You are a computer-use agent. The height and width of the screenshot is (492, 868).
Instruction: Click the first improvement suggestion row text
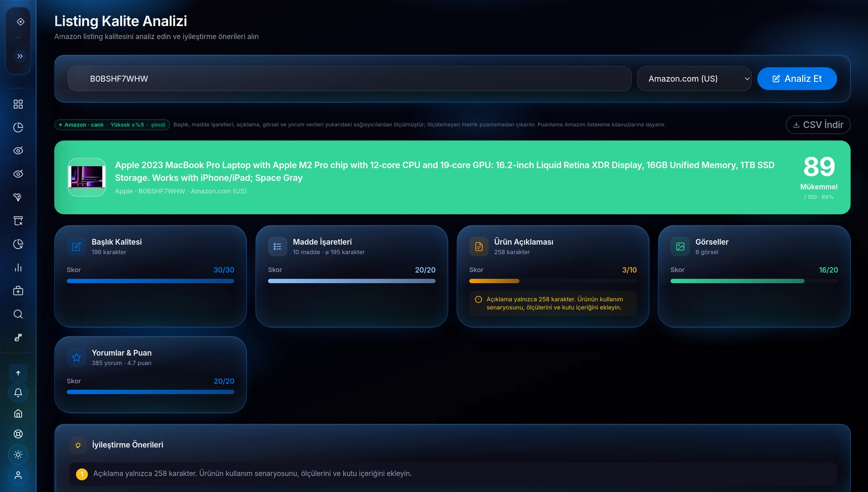[252, 474]
